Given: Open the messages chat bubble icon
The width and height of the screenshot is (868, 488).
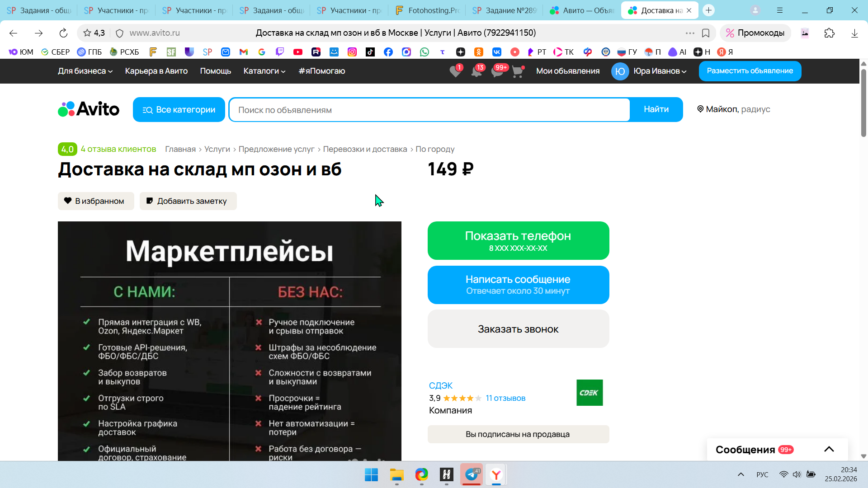Looking at the screenshot, I should (497, 71).
